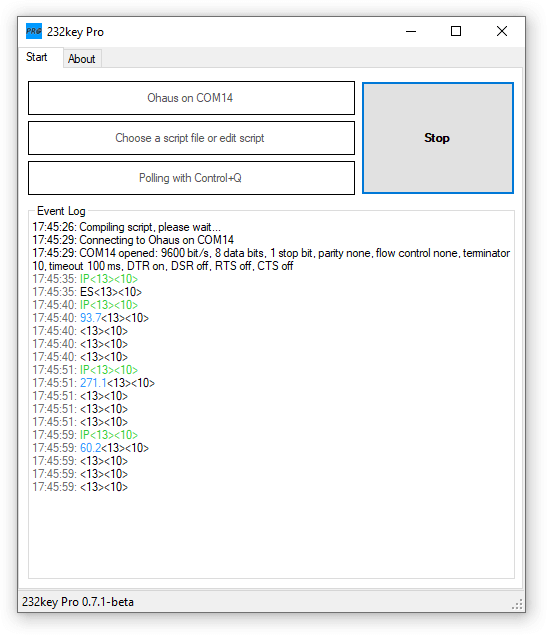
Task: Click the blue value 93.7 in log
Action: tap(90, 318)
